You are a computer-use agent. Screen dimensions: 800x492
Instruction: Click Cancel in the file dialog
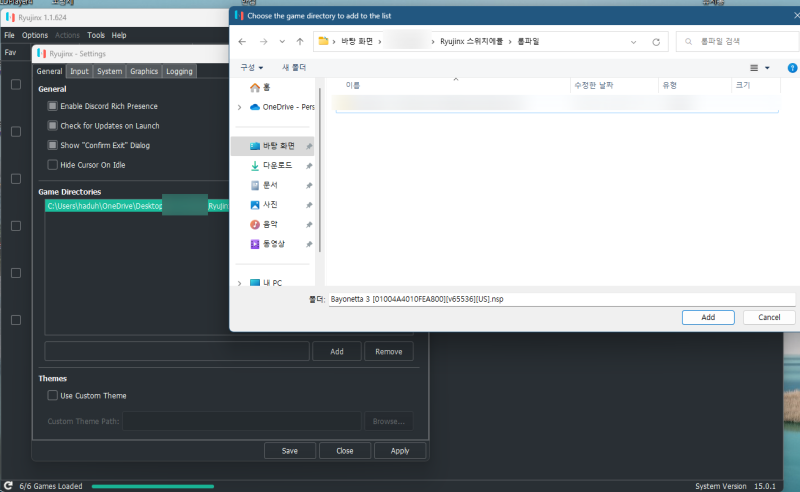point(769,317)
